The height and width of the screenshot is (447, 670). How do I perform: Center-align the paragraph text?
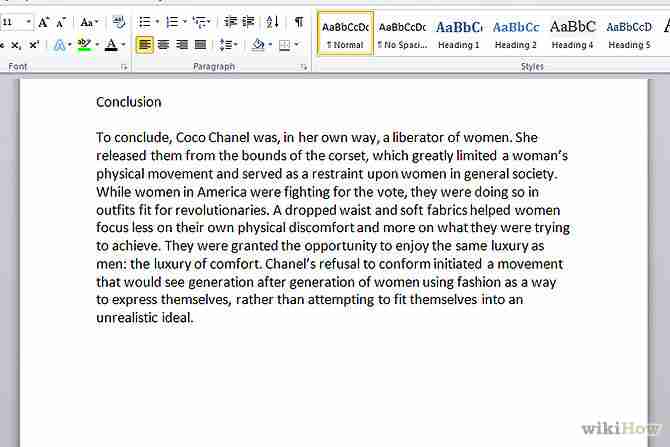[163, 45]
